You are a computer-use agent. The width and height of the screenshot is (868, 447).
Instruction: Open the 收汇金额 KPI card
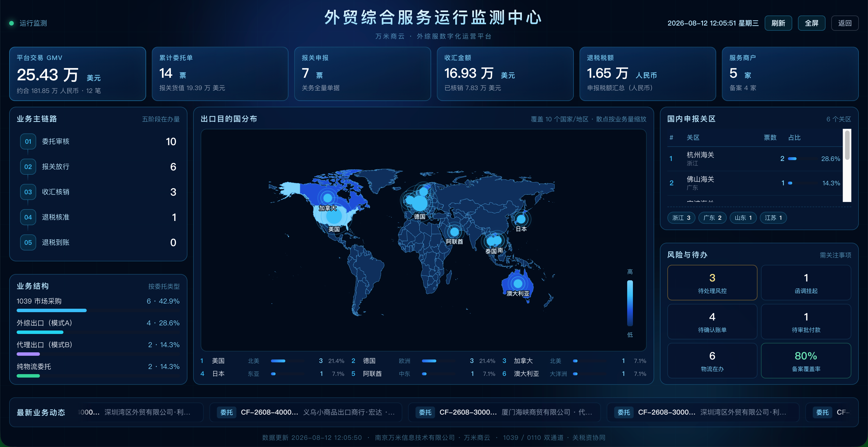[505, 74]
